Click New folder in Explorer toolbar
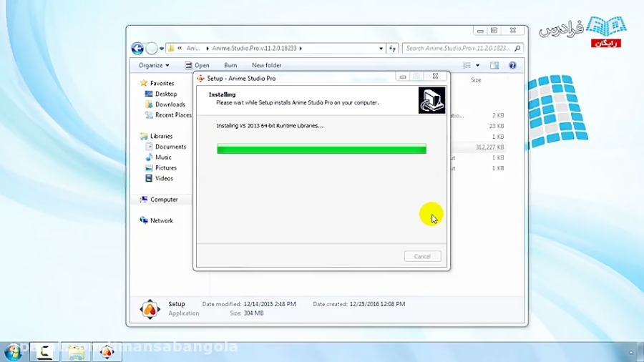 click(x=267, y=65)
